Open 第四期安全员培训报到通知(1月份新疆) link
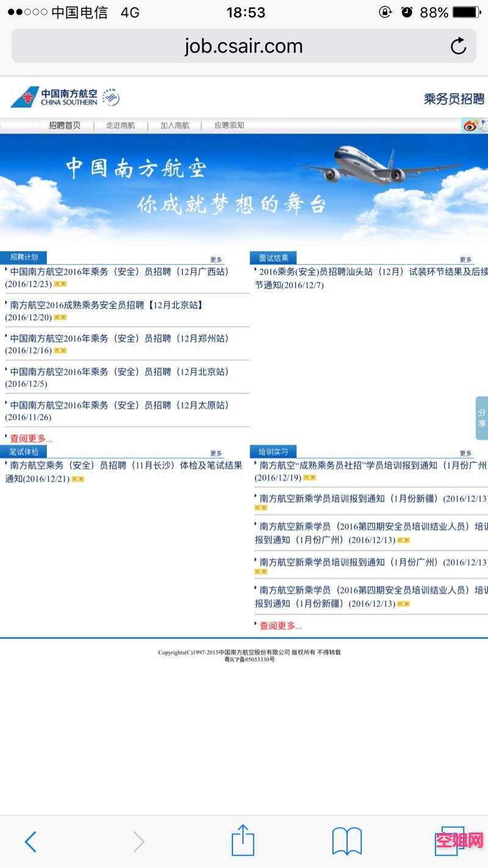 (371, 597)
